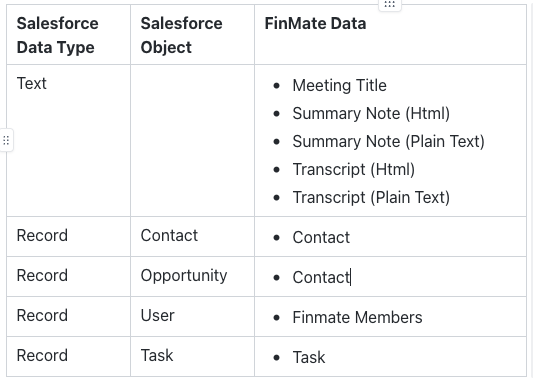
Task: Click the Task bullet in FinMate Data column
Action: point(309,357)
